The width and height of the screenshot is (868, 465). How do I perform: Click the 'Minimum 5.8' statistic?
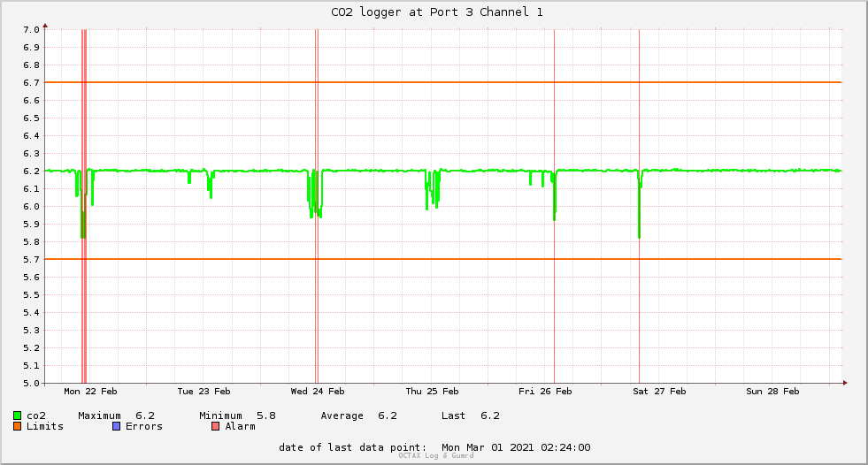237,415
